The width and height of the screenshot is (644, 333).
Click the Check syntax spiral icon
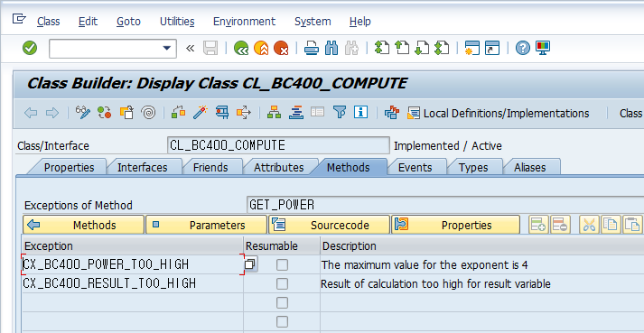pyautogui.click(x=148, y=113)
